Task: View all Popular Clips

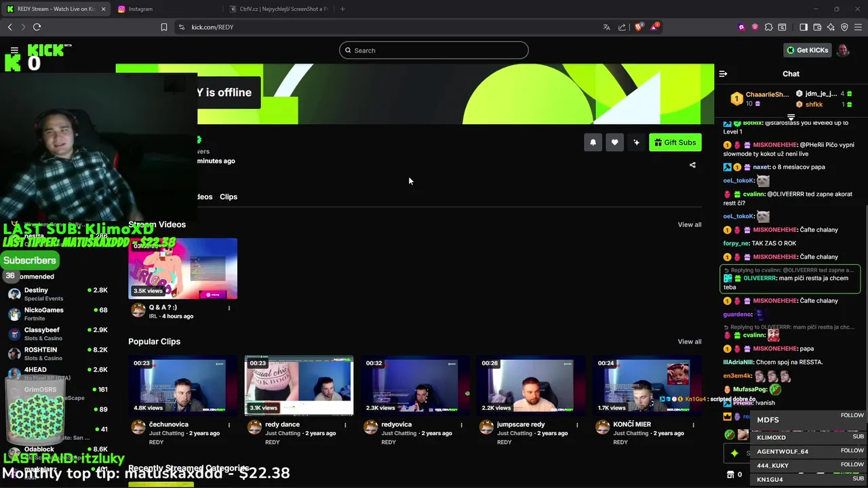Action: (x=690, y=342)
